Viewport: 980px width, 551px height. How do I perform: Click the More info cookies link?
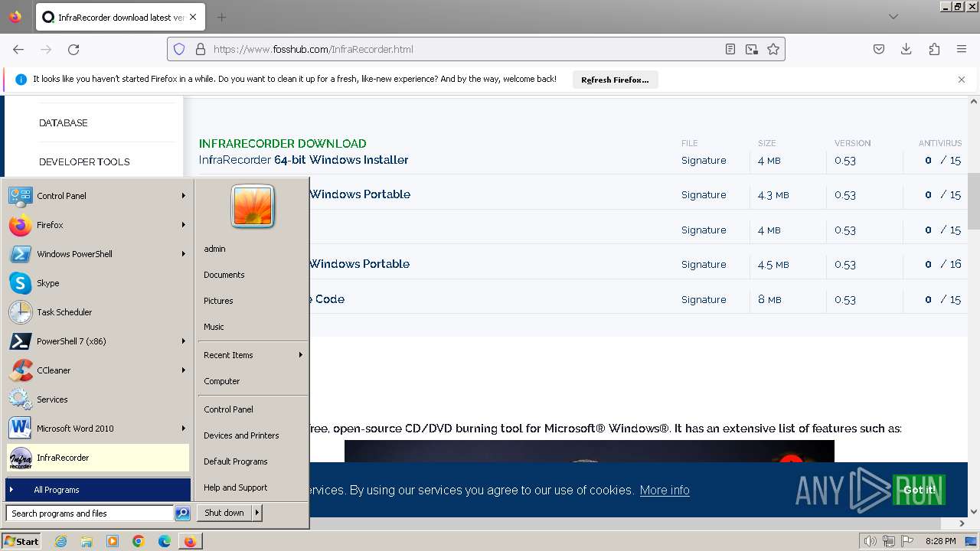pos(665,490)
